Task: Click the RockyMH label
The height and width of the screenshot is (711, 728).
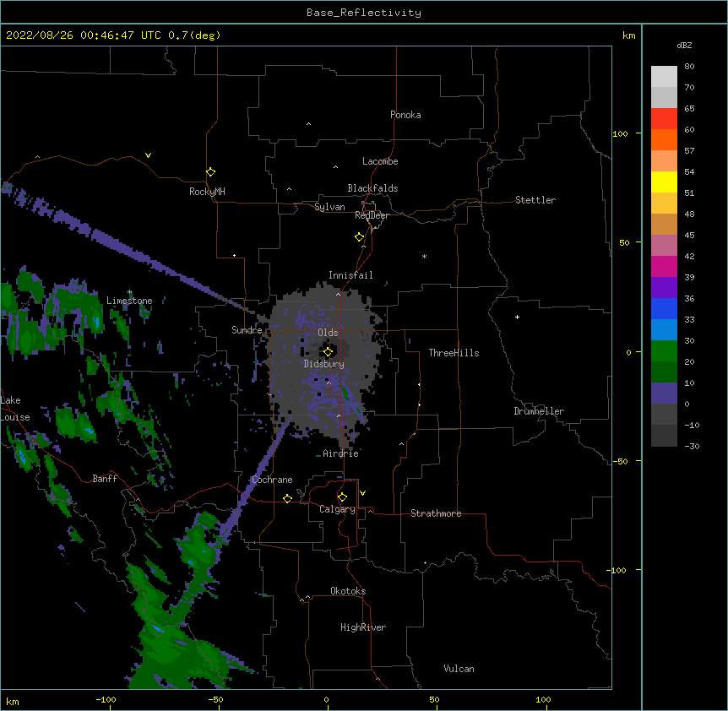Action: pos(207,192)
